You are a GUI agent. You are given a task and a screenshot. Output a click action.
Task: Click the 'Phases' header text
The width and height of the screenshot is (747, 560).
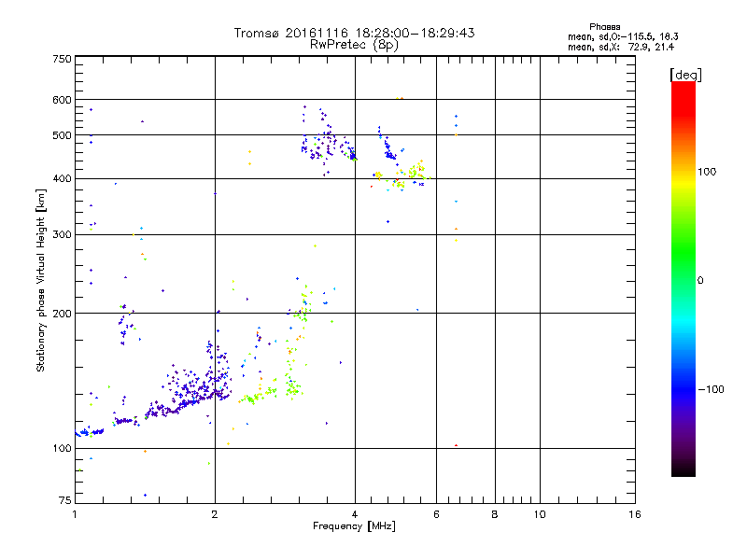[x=604, y=27]
